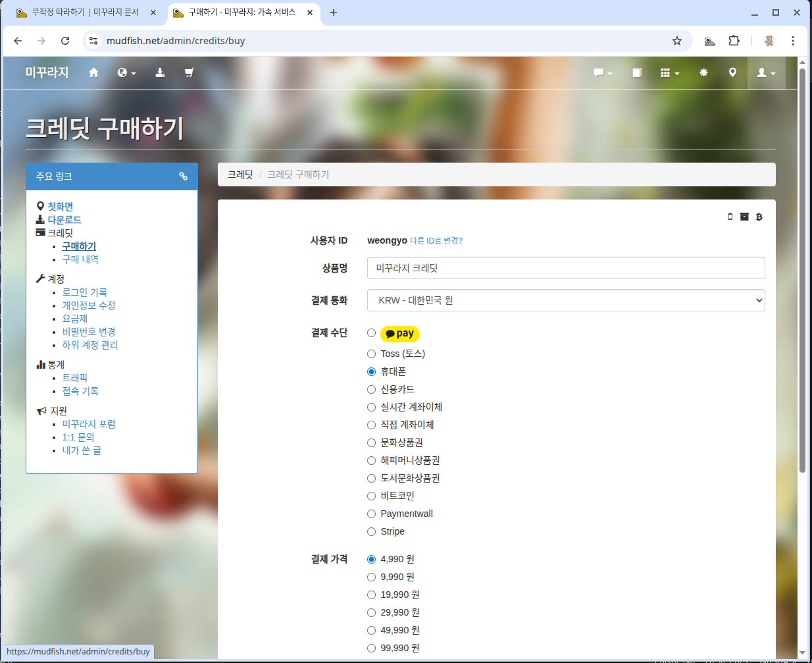Viewport: 812px width, 663px height.
Task: Open Chrome three-dot menu
Action: [792, 41]
